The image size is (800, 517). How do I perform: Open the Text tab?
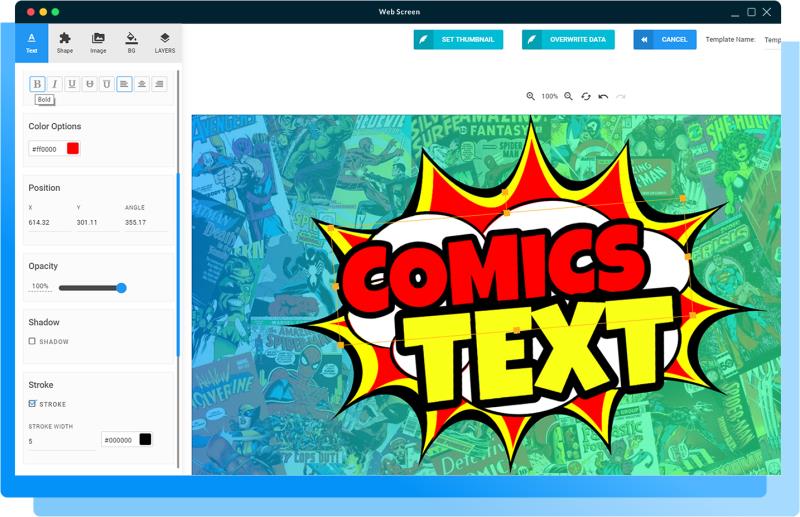[32, 43]
